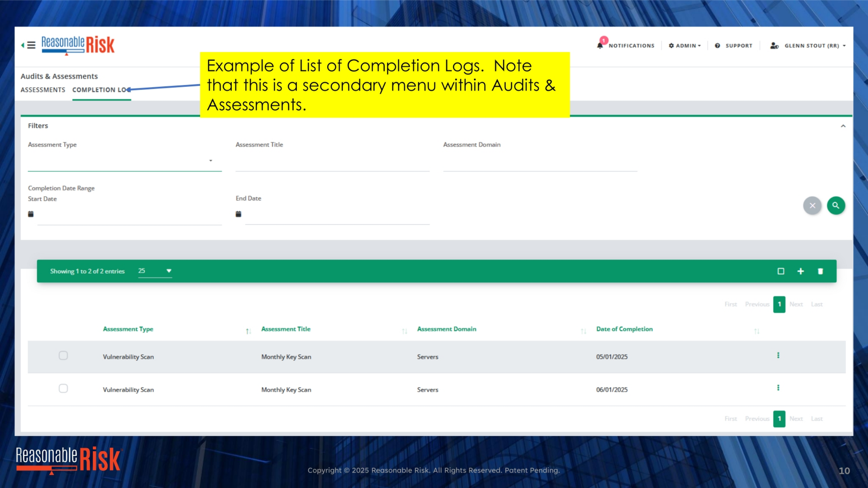Delete selected entries via trash icon
The height and width of the screenshot is (488, 868).
pos(820,271)
